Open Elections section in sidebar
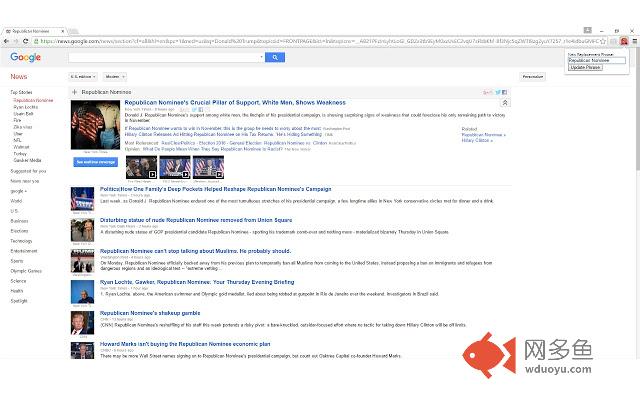 [19, 231]
